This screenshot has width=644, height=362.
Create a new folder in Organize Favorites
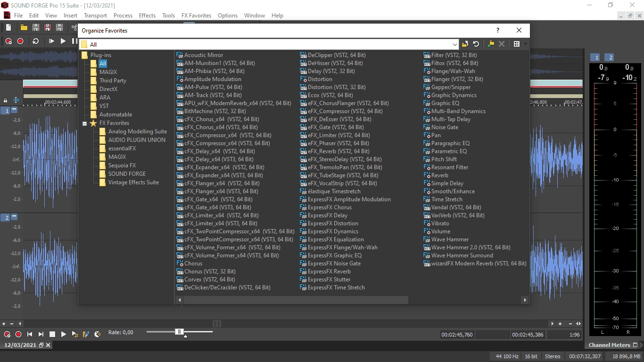pyautogui.click(x=491, y=44)
